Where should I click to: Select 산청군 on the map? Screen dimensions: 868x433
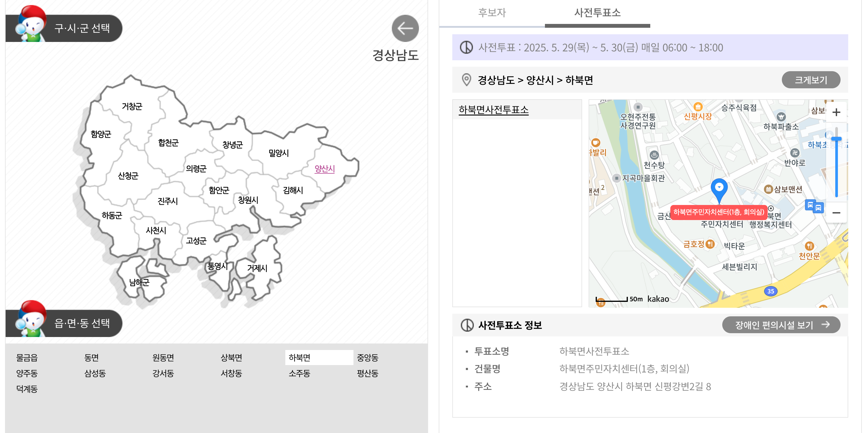click(x=128, y=176)
